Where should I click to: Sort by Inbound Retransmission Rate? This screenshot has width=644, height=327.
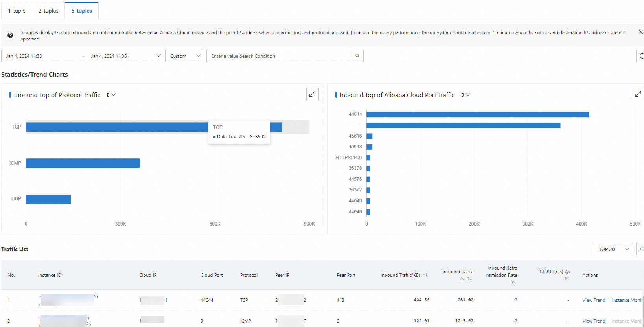coord(513,282)
